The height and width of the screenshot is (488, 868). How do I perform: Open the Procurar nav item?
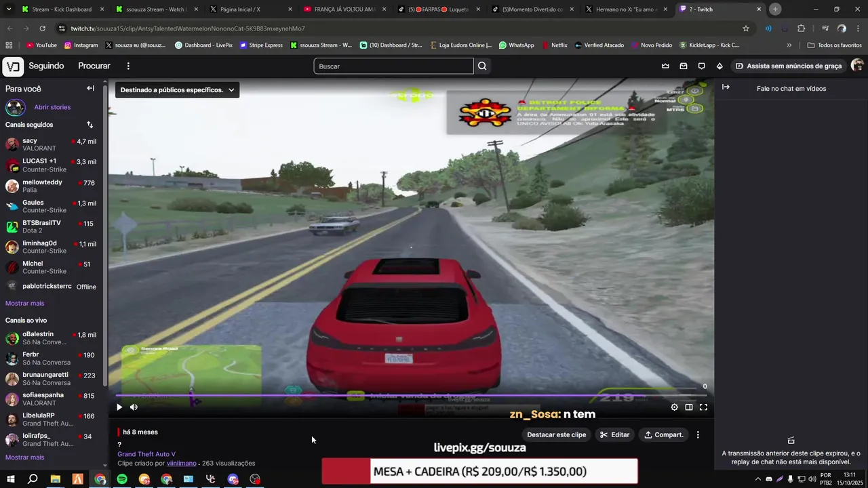[x=94, y=66]
